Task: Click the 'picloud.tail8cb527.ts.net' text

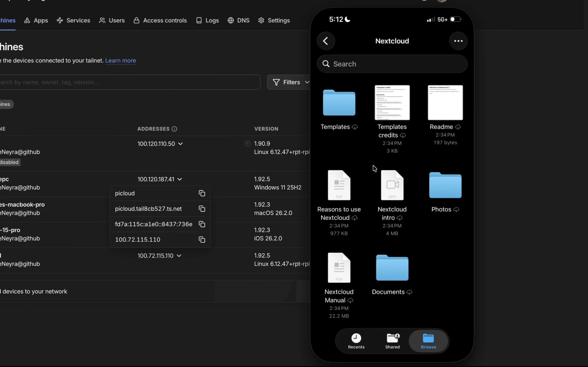Action: pos(148,209)
